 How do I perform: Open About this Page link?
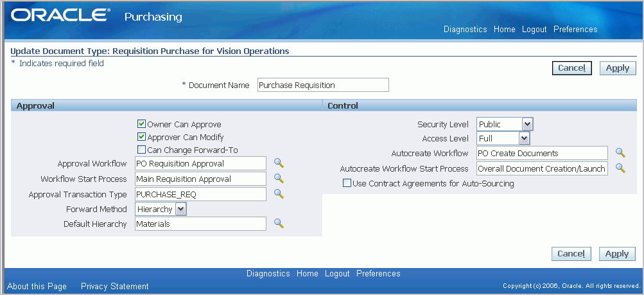(37, 287)
